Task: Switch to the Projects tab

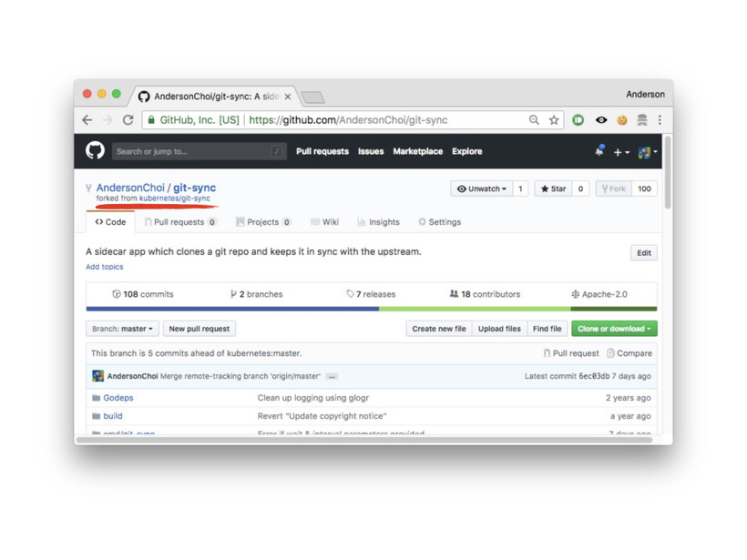Action: 263,222
